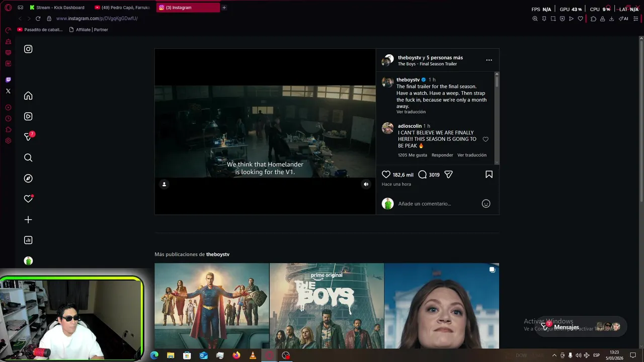Open the Mensajes floating button

tap(581, 327)
